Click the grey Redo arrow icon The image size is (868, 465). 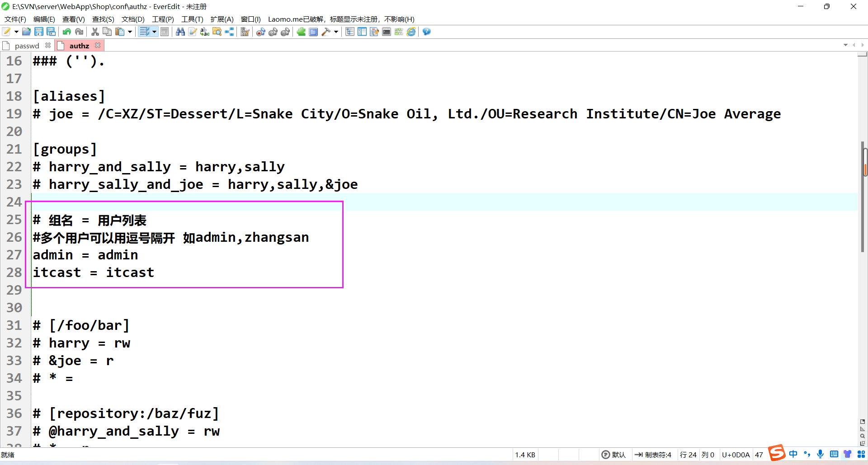(x=79, y=32)
